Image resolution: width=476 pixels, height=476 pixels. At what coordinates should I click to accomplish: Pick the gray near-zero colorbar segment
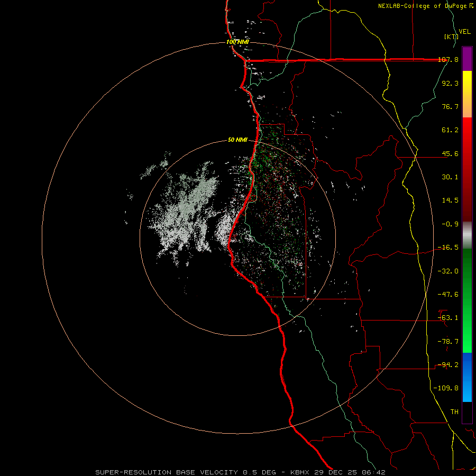pyautogui.click(x=467, y=235)
